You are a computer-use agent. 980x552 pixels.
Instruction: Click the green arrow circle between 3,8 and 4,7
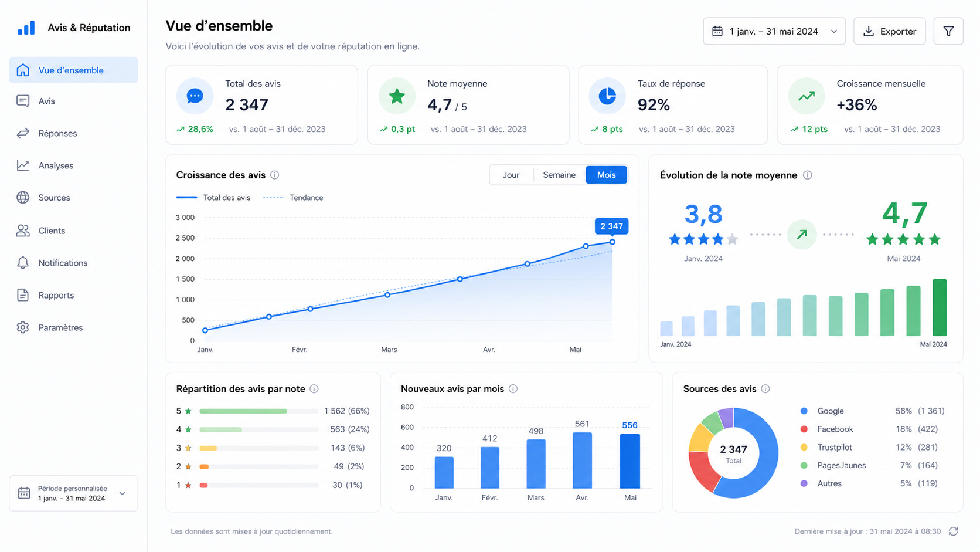(x=802, y=235)
